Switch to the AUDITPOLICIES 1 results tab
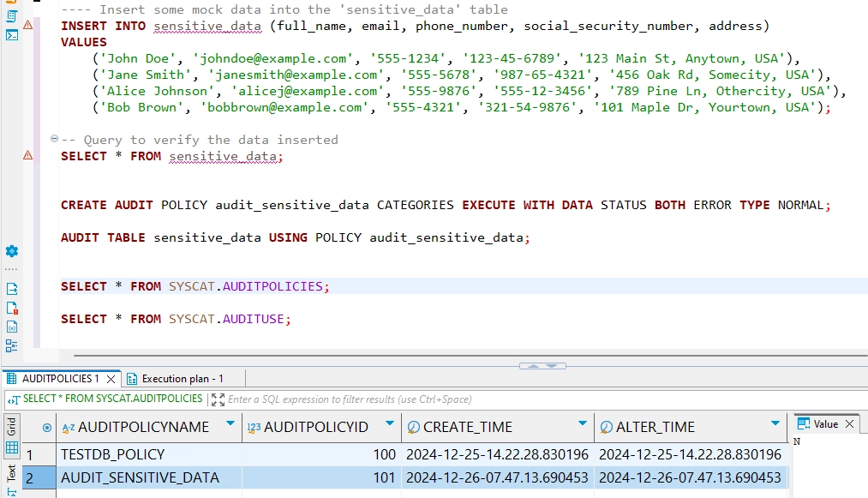This screenshot has width=868, height=498. [x=60, y=378]
